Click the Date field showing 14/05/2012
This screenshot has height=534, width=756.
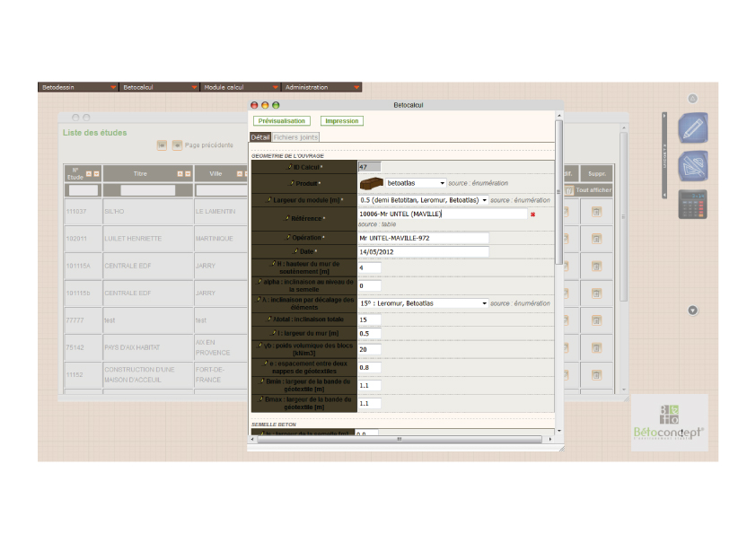click(x=423, y=251)
